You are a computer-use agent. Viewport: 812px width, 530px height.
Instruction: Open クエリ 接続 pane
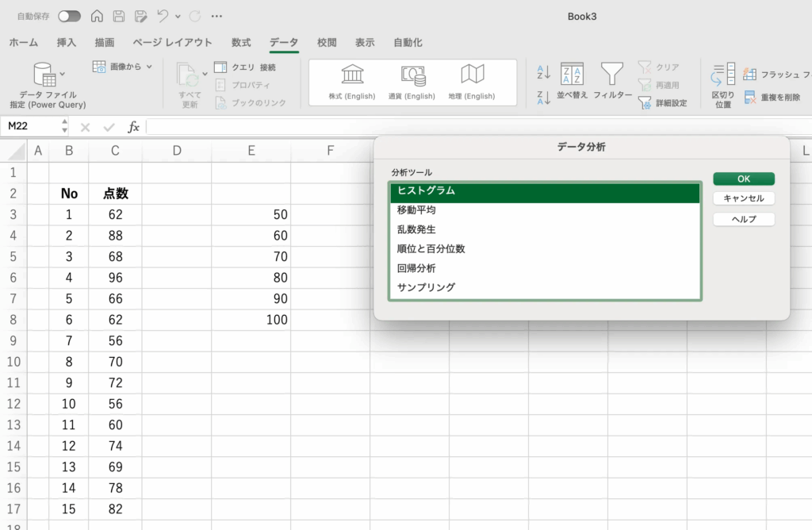coord(245,67)
